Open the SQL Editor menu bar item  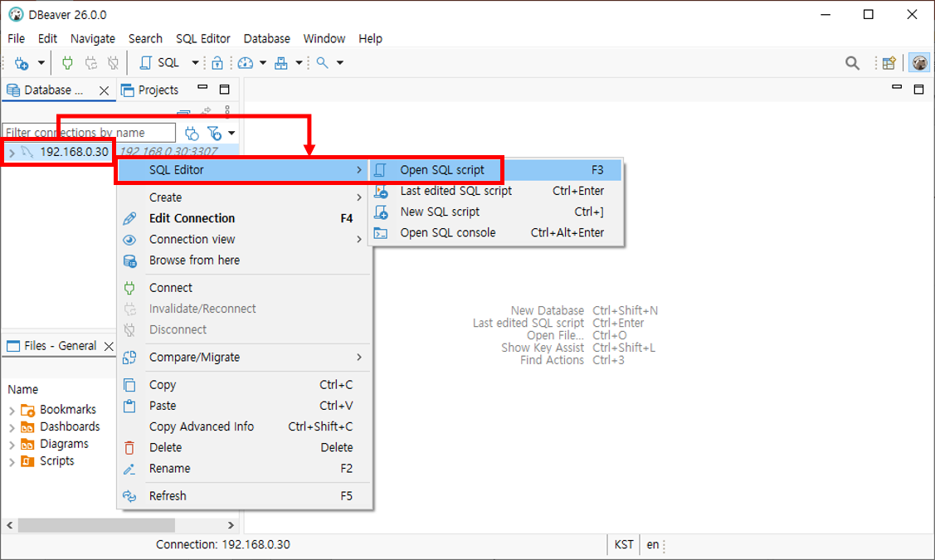pos(202,39)
